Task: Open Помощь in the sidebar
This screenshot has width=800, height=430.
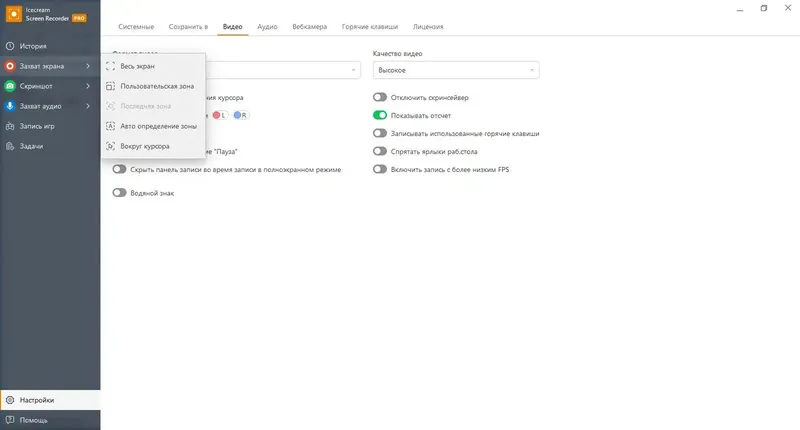Action: (x=50, y=420)
